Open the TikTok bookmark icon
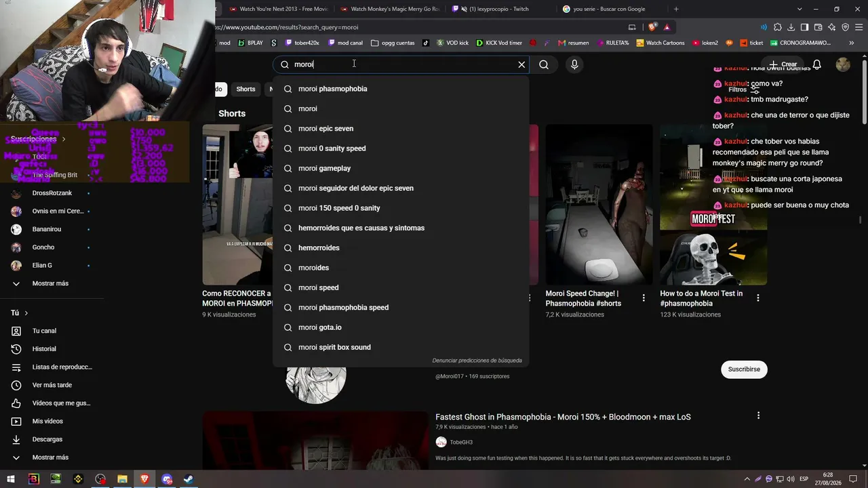Image resolution: width=868 pixels, height=488 pixels. coord(426,43)
